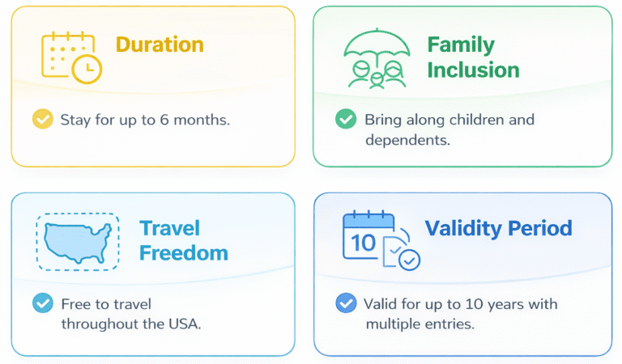Click checkmark beside 'Valid for up to 10 years'
The height and width of the screenshot is (364, 622).
tap(345, 303)
